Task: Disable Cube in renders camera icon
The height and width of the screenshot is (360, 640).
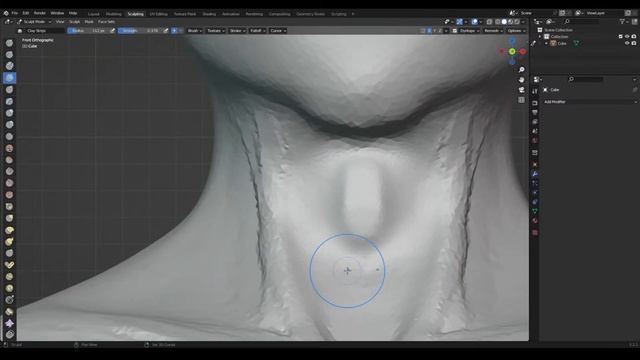Action: [634, 43]
